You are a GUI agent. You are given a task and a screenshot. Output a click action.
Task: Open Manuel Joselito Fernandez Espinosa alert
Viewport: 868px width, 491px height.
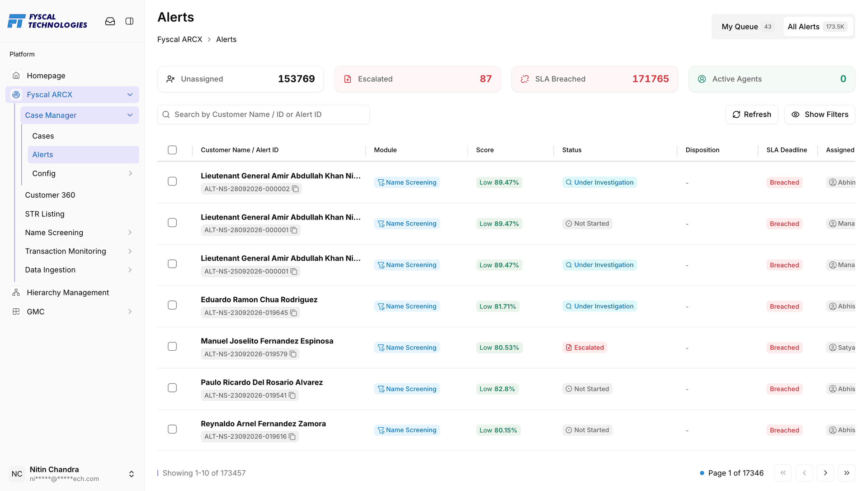tap(267, 341)
